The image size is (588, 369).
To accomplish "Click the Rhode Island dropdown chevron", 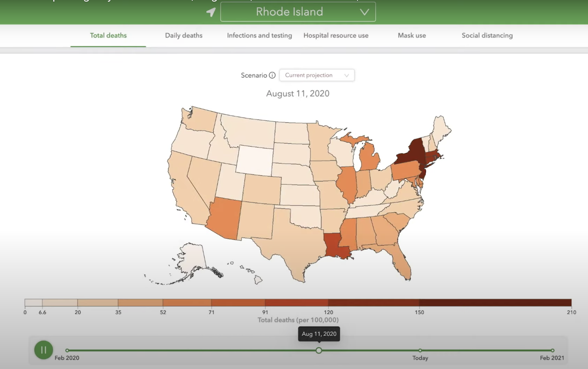I will [x=364, y=12].
